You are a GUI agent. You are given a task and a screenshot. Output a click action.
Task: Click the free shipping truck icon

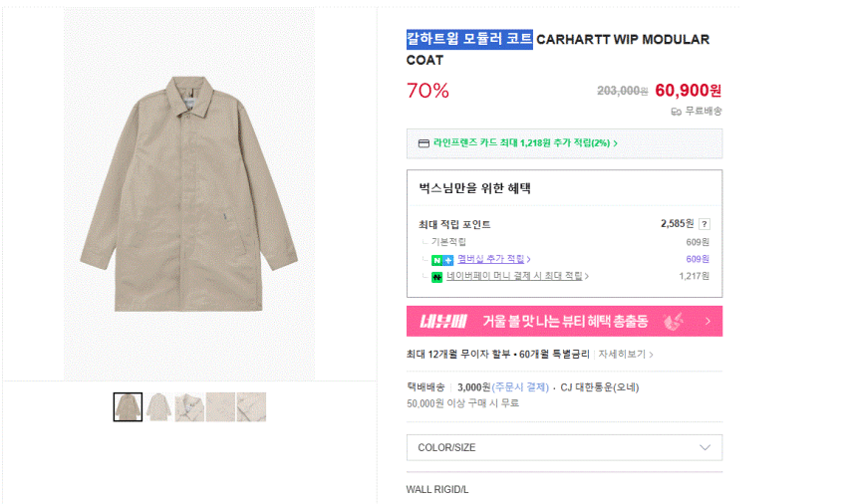click(676, 112)
